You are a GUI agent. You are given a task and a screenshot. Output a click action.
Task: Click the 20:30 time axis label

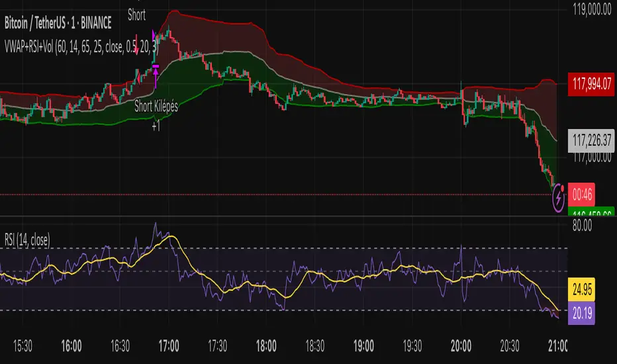coord(510,346)
